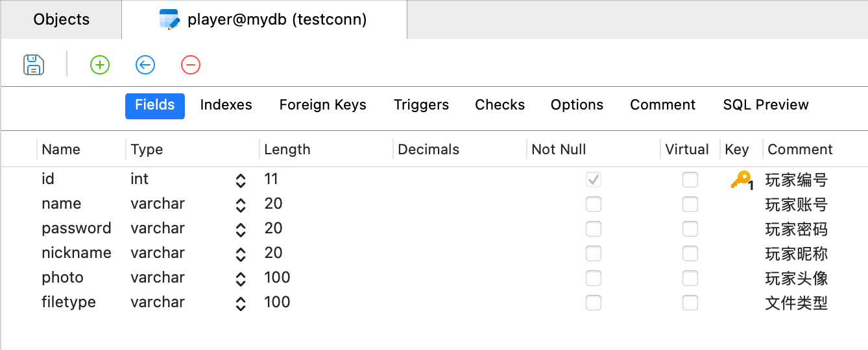
Task: Click the Comment column header
Action: point(800,150)
